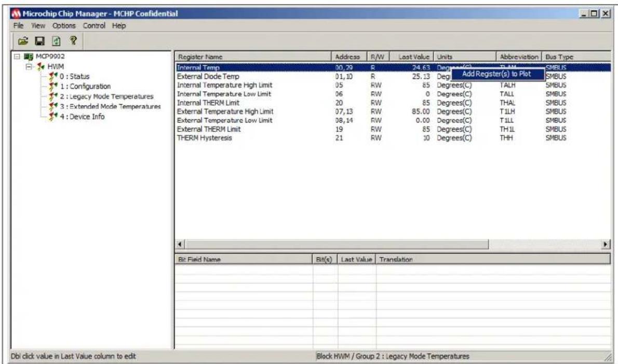Viewport: 618px width, 364px height.
Task: Click the icon beside 1 : Configuration
Action: pos(53,86)
